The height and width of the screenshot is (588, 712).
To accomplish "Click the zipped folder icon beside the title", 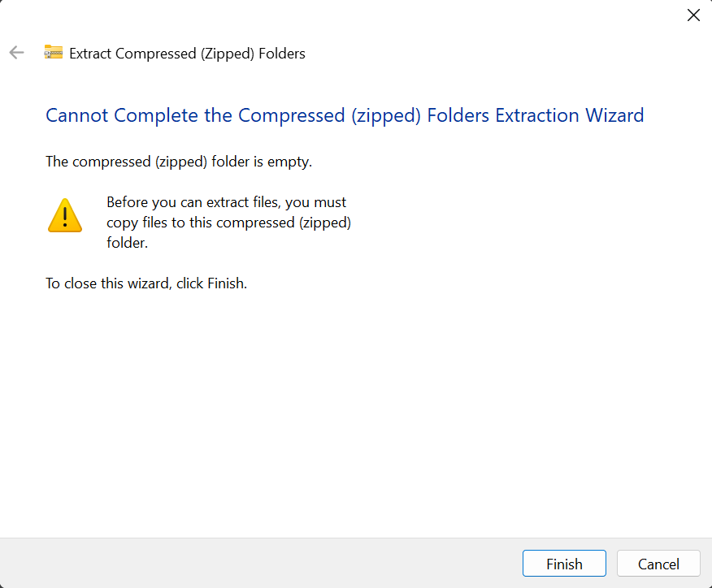I will (x=54, y=54).
